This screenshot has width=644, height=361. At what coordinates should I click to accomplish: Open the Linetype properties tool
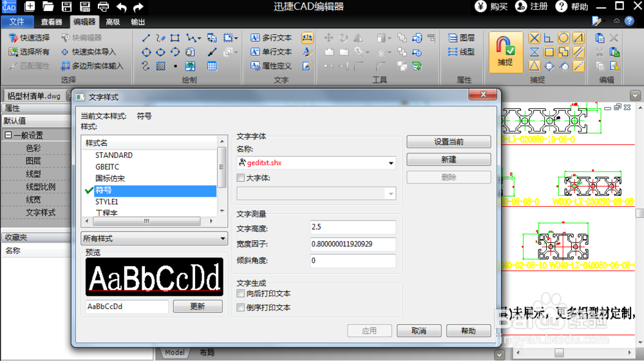click(461, 52)
